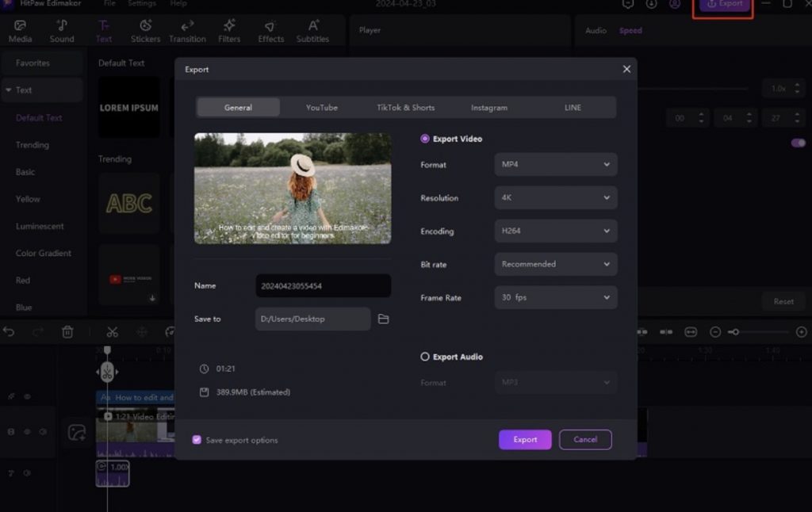Viewport: 812px width, 512px height.
Task: Uncheck the Save export options checkbox
Action: (197, 440)
